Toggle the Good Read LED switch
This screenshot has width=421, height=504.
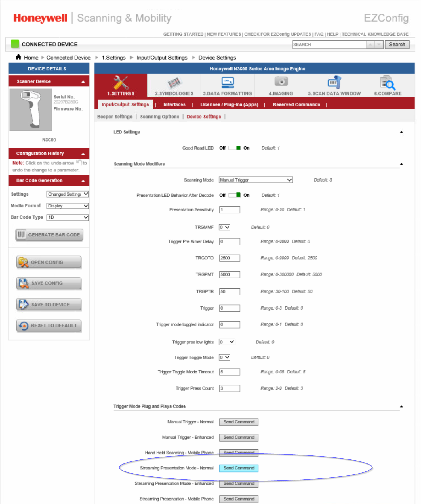pos(235,148)
